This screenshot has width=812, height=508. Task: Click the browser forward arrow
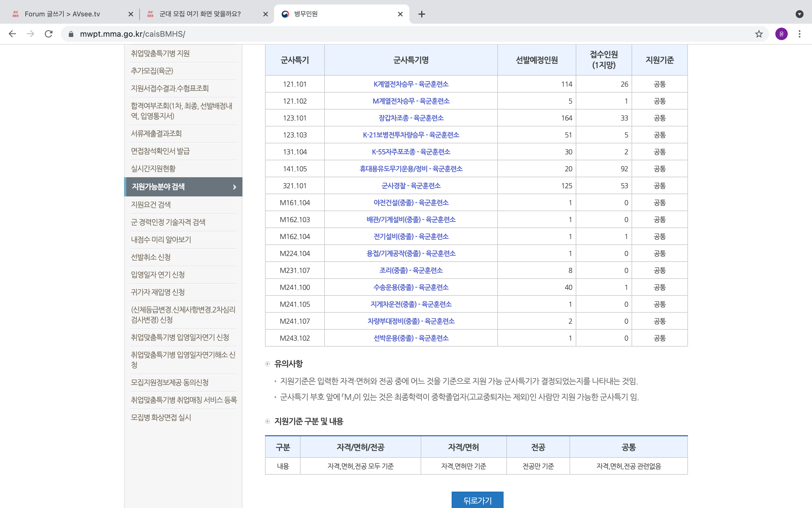(x=30, y=34)
